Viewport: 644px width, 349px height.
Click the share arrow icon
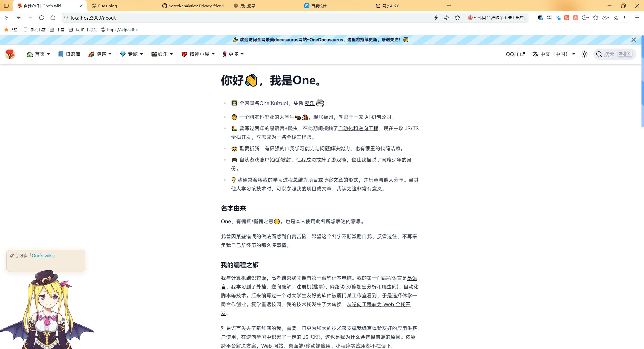(x=447, y=18)
